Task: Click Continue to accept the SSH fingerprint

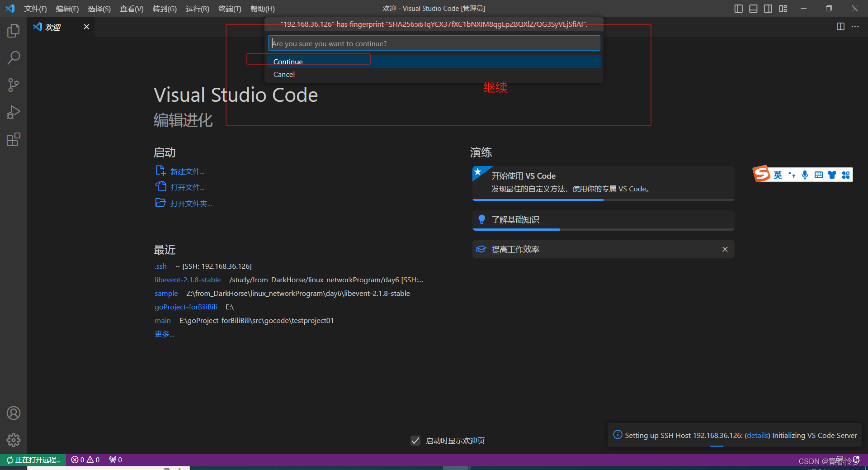Action: click(288, 61)
